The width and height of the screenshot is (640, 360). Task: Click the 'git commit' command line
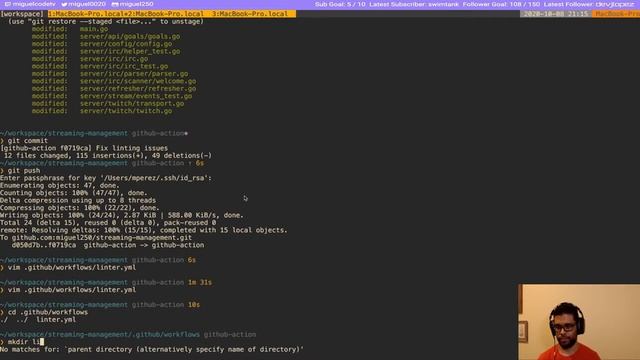point(24,141)
